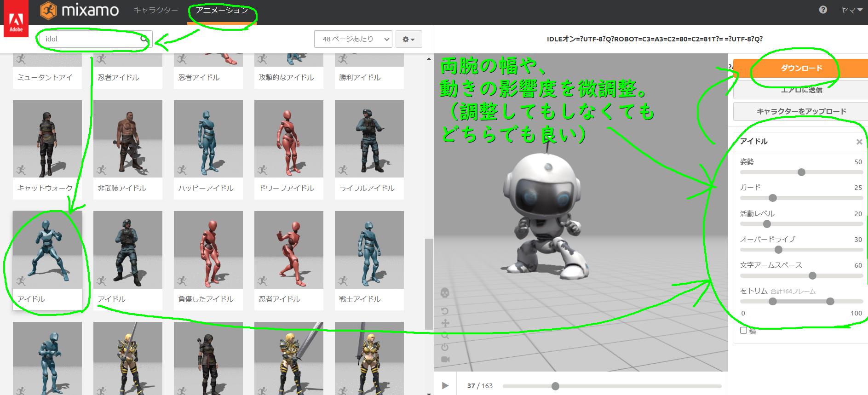Click the running icon on ライフルアイドル card
The height and width of the screenshot is (395, 868).
click(x=343, y=170)
